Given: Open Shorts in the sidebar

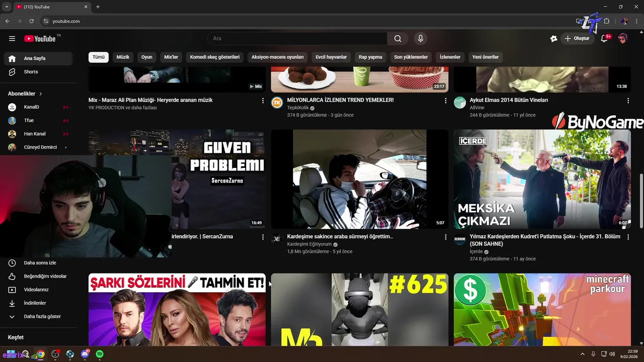Looking at the screenshot, I should coord(38,72).
